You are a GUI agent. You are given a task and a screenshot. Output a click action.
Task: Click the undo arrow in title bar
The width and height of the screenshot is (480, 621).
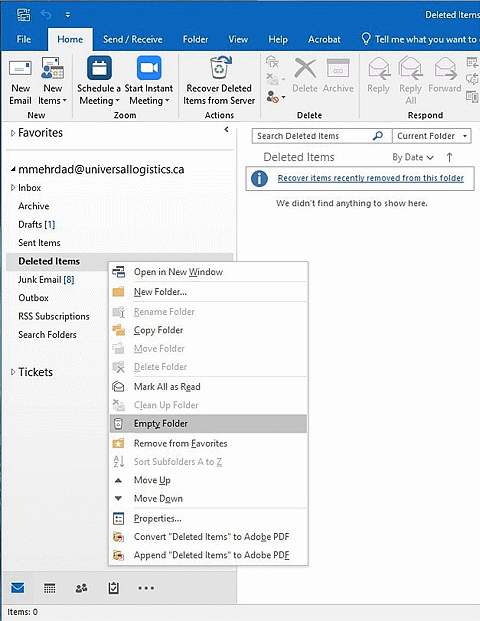click(x=46, y=15)
